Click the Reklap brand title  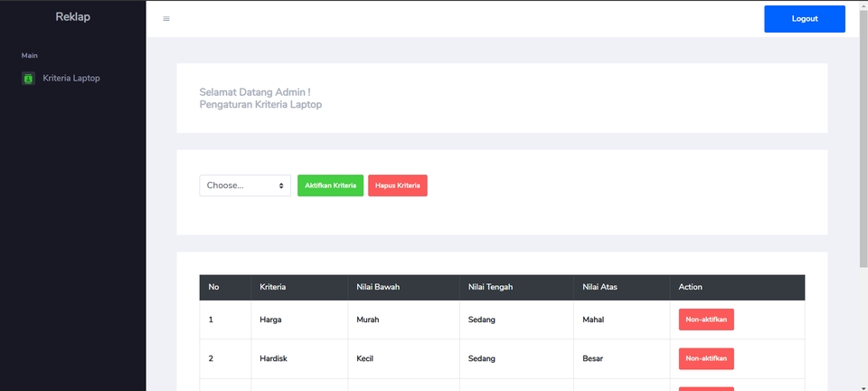pyautogui.click(x=72, y=17)
